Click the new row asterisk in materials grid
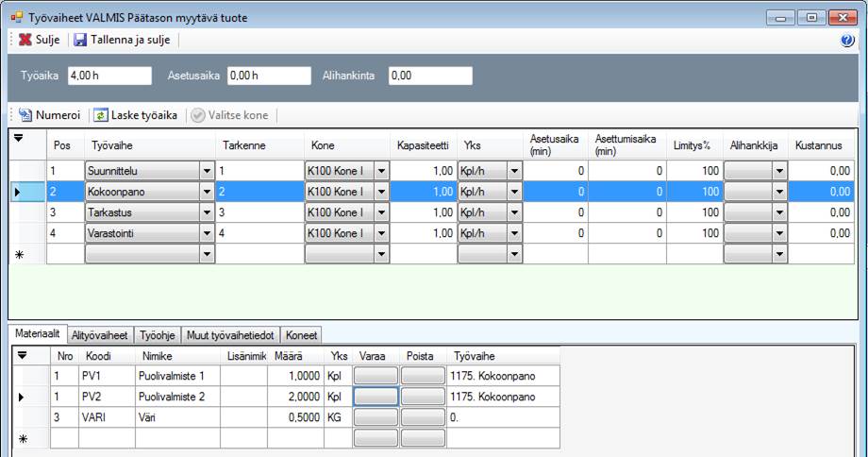 tap(23, 439)
